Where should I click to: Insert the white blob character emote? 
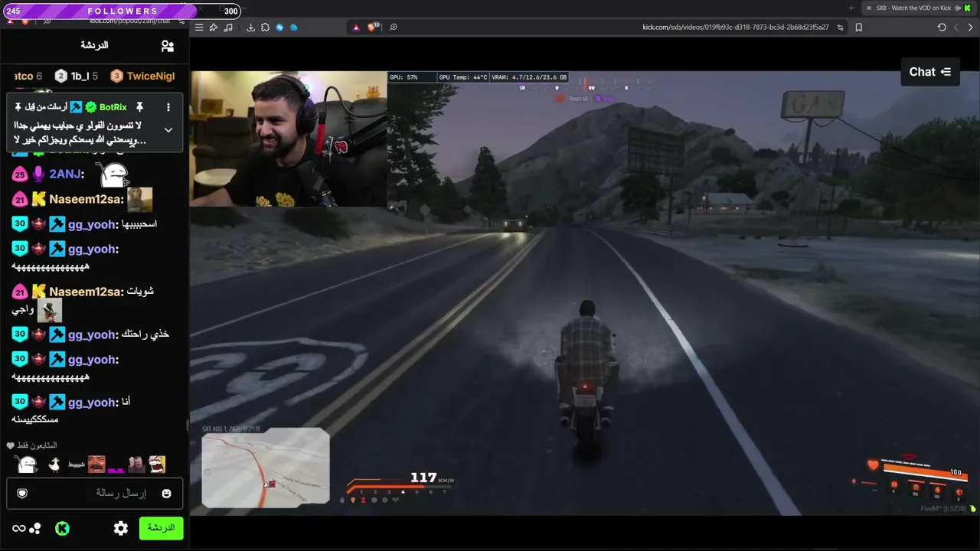tap(27, 464)
